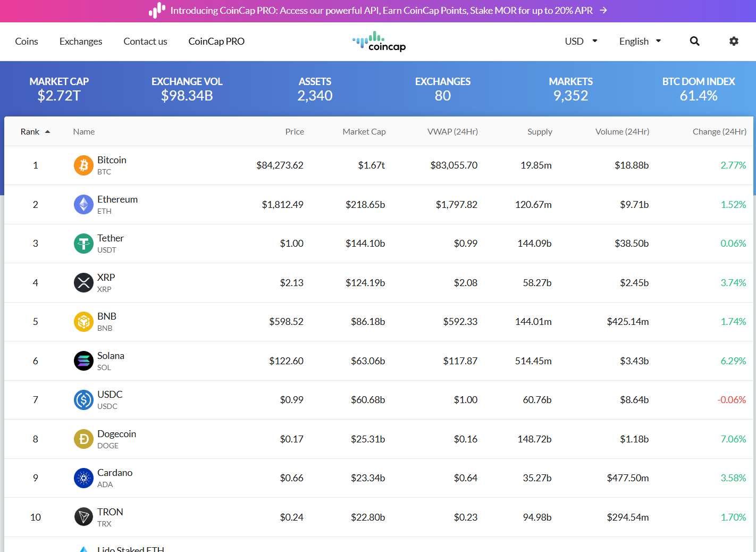The image size is (756, 552).
Task: Click the BNB yellow logo icon
Action: tap(83, 322)
